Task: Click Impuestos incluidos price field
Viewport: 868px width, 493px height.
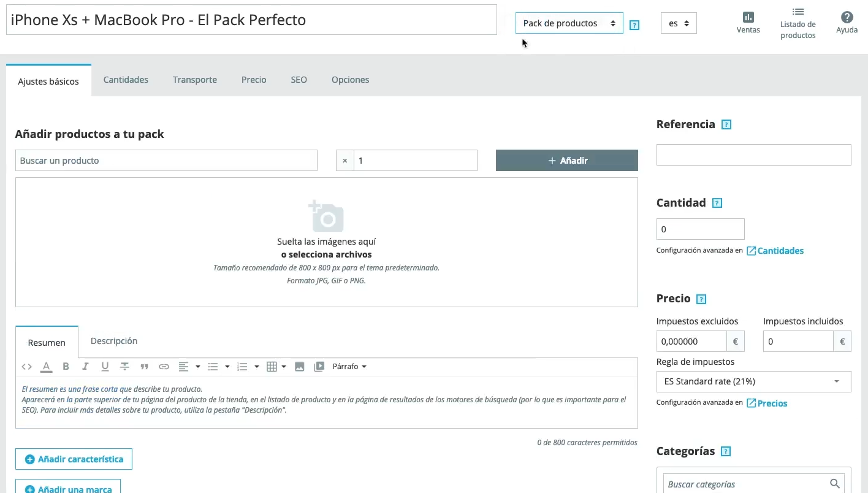Action: [798, 342]
